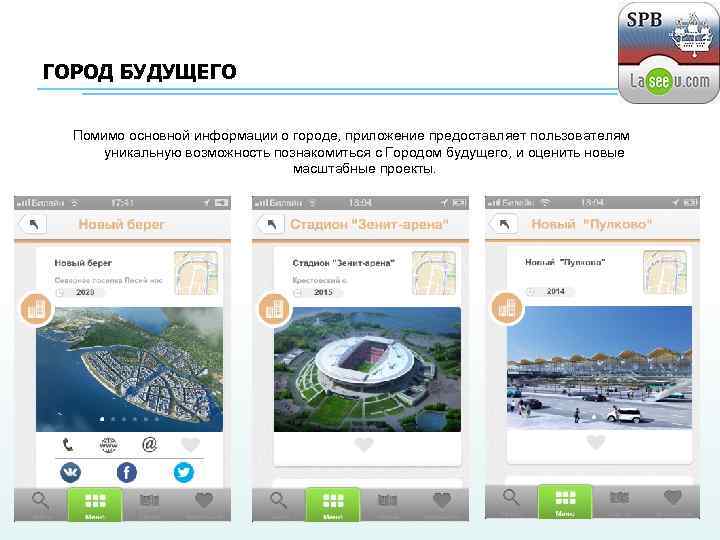Favorite Новый берег with the heart icon
This screenshot has height=540, width=720.
pos(190,444)
